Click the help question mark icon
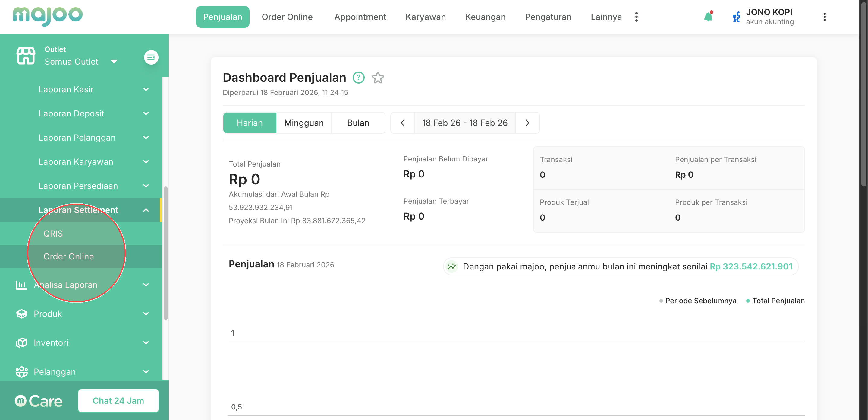Image resolution: width=868 pixels, height=420 pixels. (359, 78)
